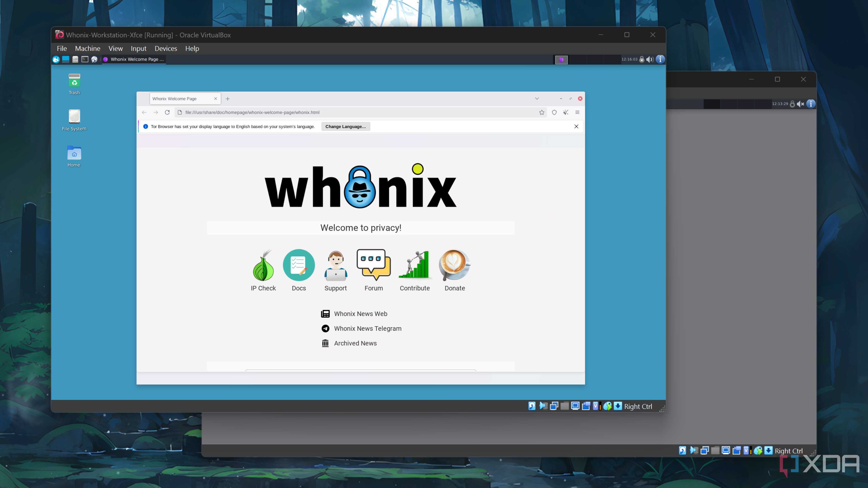Click the mouse integration status icon
Image resolution: width=868 pixels, height=488 pixels.
(x=608, y=406)
